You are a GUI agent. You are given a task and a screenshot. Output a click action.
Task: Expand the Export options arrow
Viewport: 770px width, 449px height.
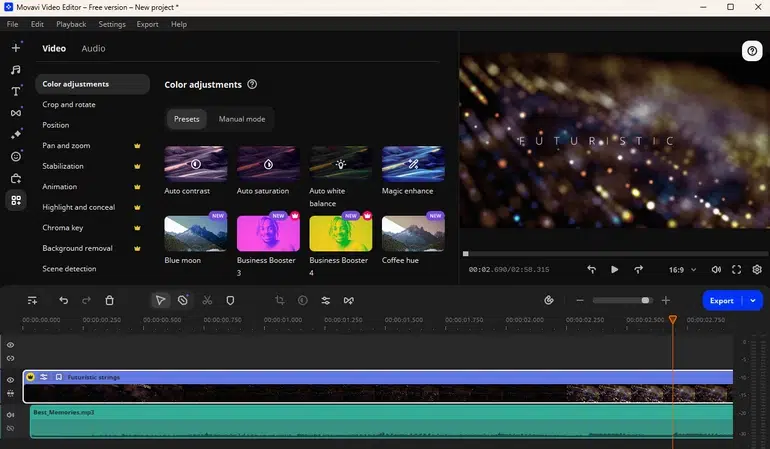point(753,300)
